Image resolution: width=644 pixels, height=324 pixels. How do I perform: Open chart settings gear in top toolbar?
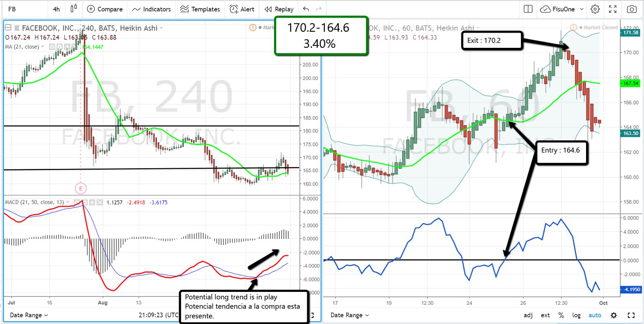(x=595, y=9)
